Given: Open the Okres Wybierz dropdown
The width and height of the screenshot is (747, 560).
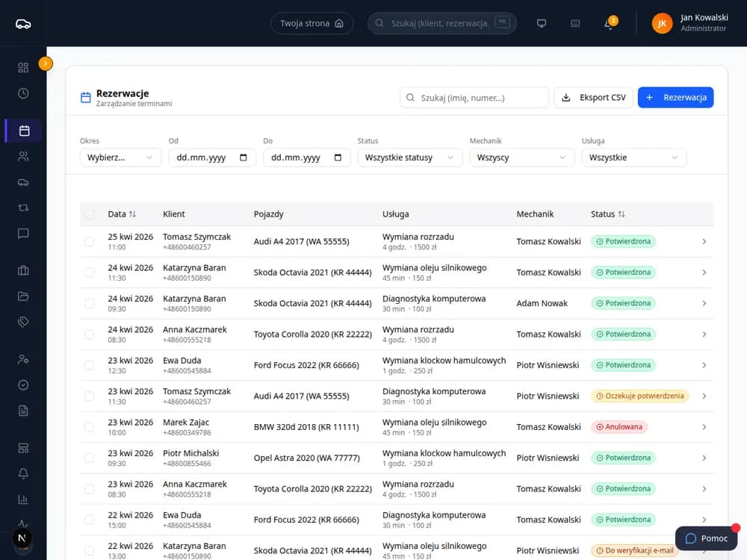Looking at the screenshot, I should [x=120, y=158].
